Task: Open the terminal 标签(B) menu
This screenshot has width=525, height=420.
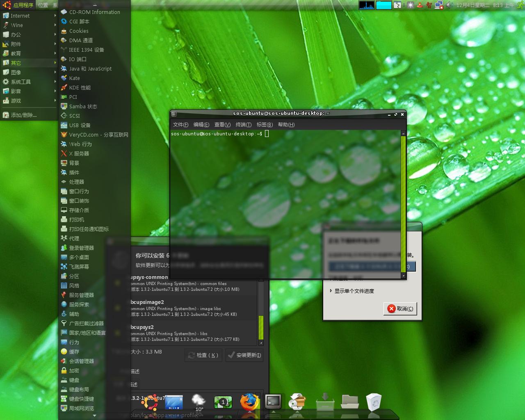Action: (265, 125)
